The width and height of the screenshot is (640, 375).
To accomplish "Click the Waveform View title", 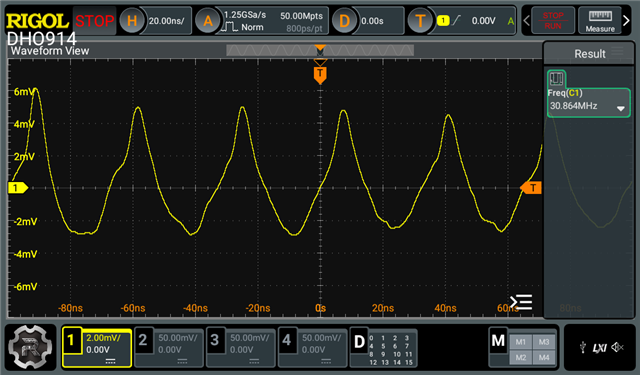I will click(x=50, y=51).
